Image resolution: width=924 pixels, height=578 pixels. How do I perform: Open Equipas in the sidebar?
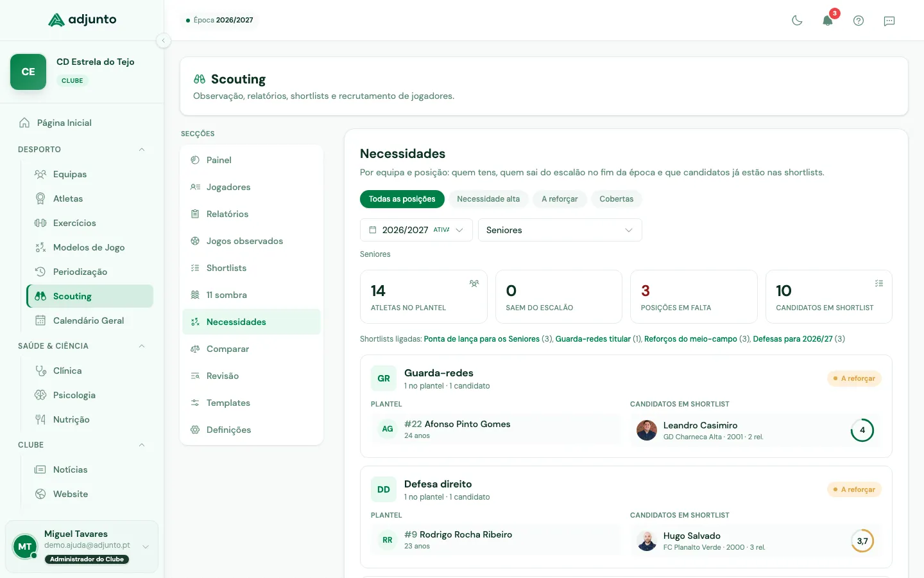90,174
